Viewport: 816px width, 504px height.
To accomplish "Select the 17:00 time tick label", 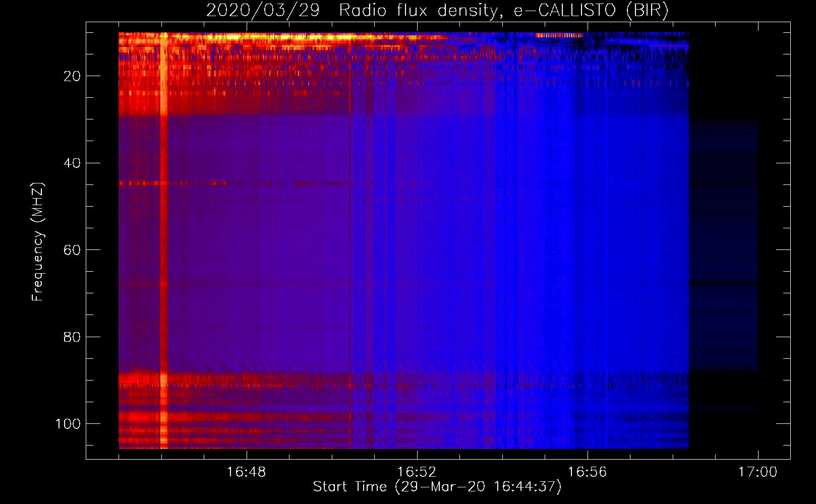I will [x=757, y=472].
